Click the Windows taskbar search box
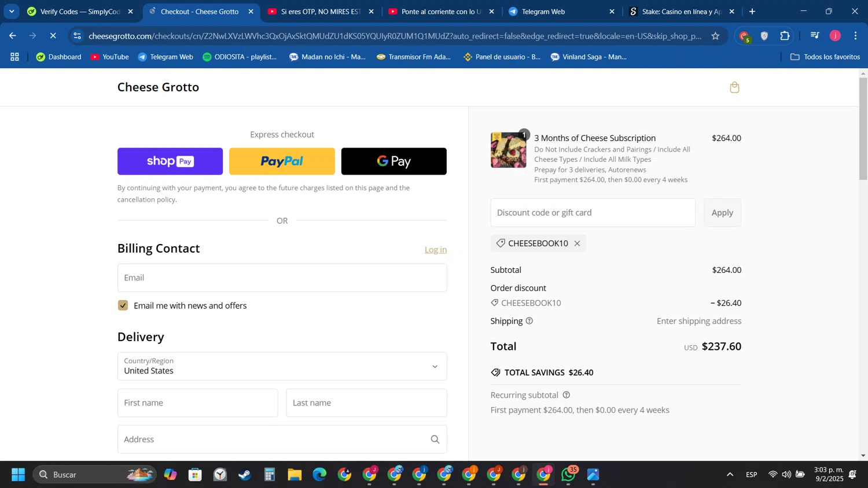 coord(94,475)
